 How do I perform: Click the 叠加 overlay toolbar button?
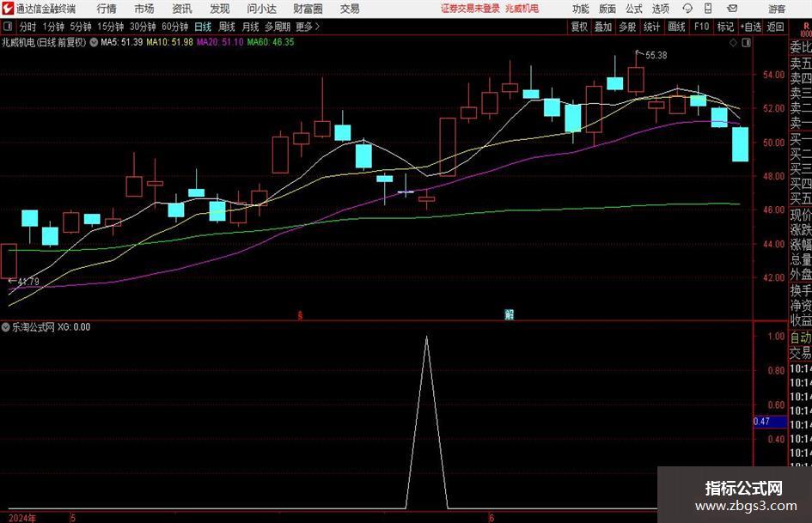point(603,27)
